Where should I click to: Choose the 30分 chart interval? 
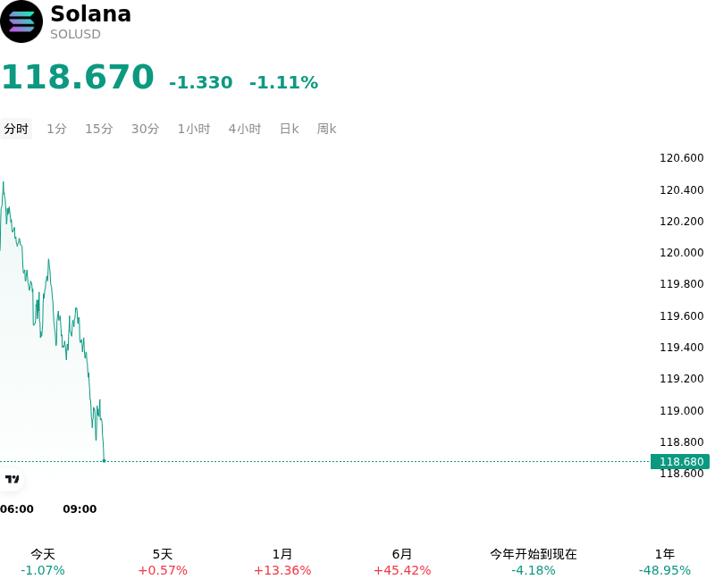145,129
